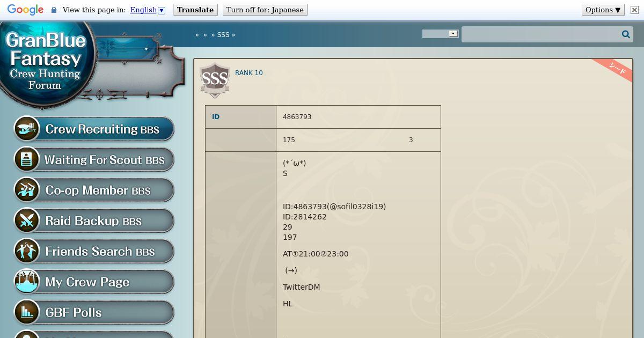Image resolution: width=644 pixels, height=338 pixels.
Task: Expand the search category dropdown
Action: coord(440,33)
